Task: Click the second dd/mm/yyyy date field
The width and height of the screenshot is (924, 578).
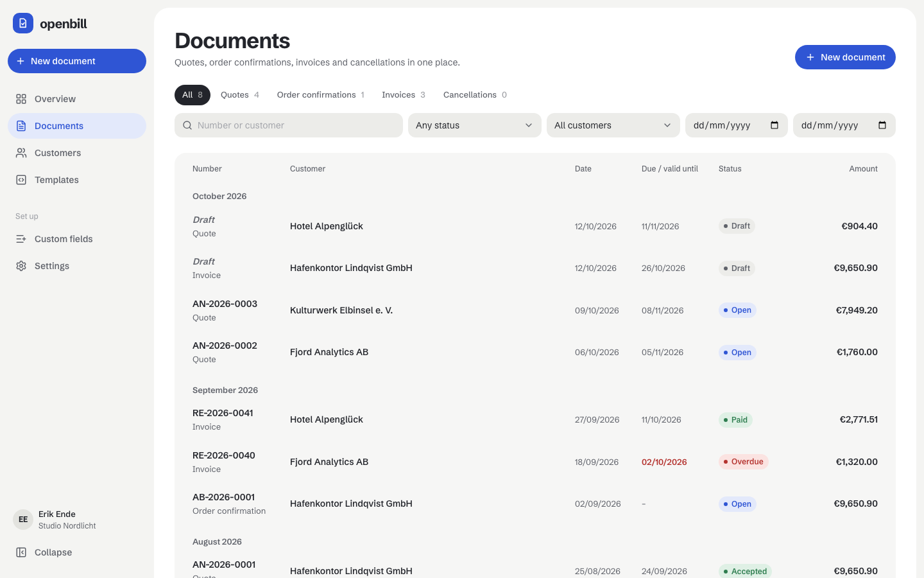Action: [x=844, y=125]
